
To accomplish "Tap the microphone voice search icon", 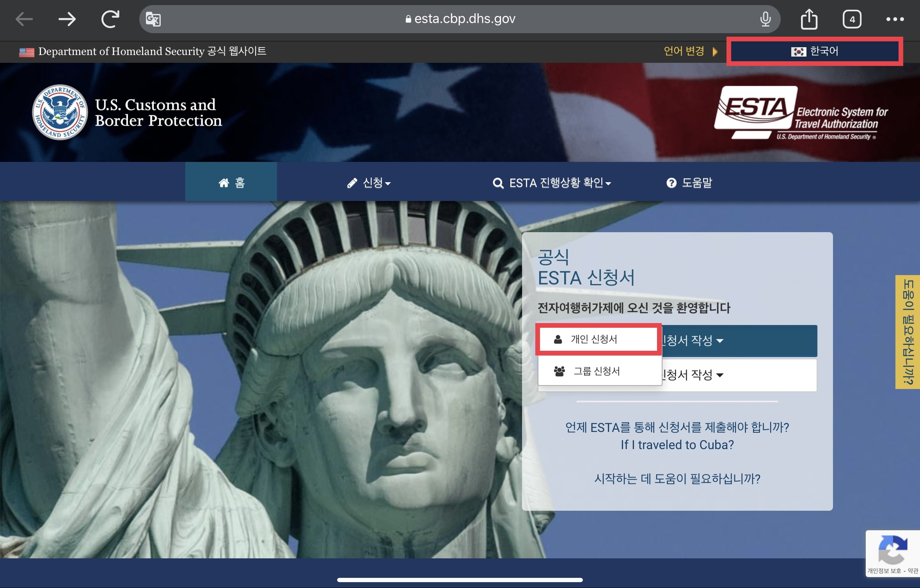I will pos(765,19).
